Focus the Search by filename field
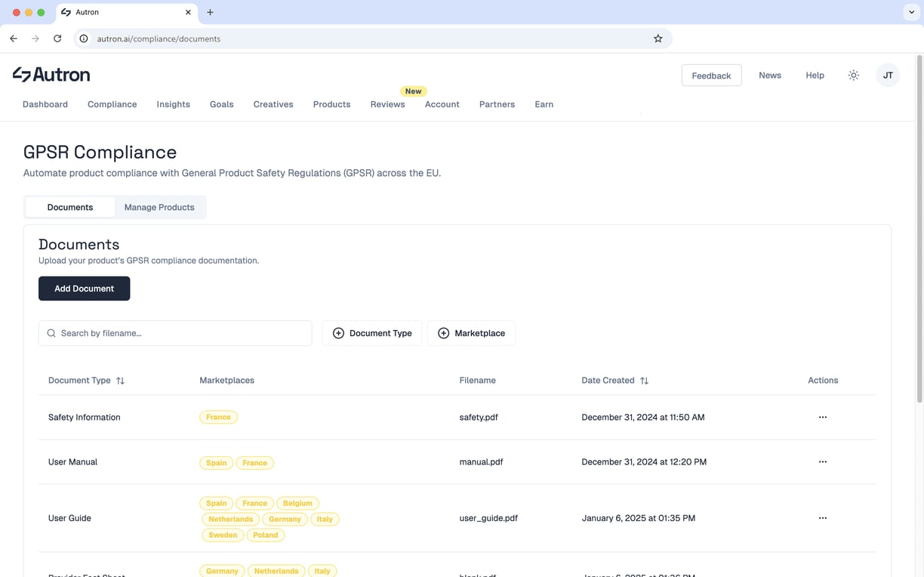 point(175,333)
